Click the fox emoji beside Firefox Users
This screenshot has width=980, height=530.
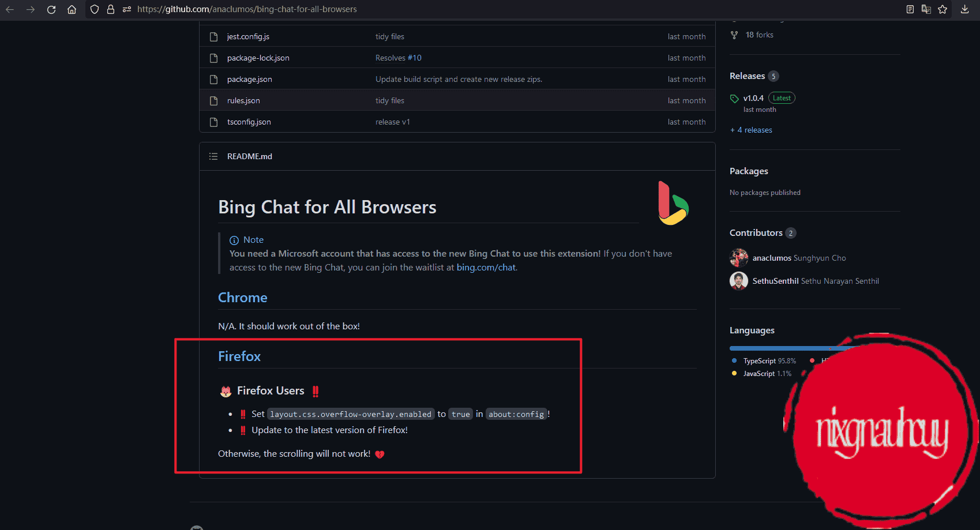click(226, 392)
